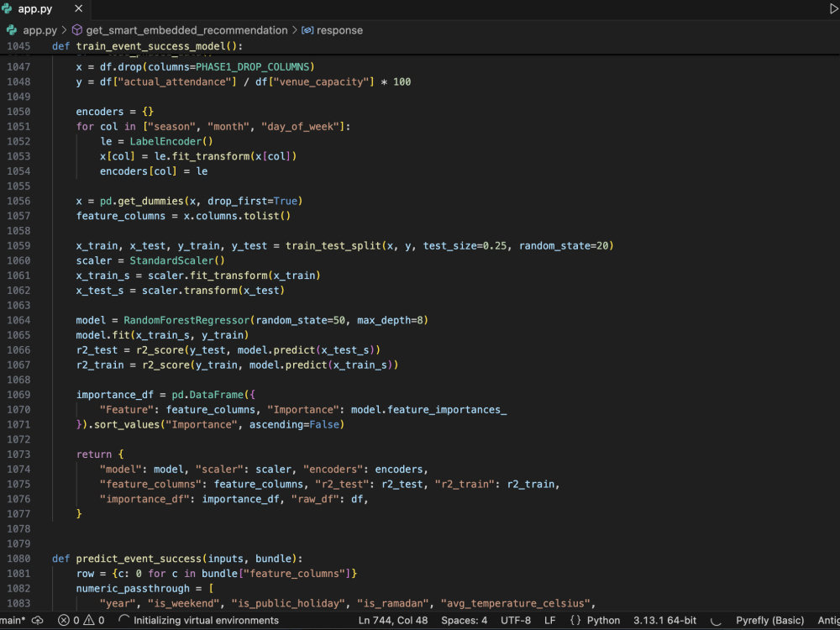Click line number 1064 in gutter
This screenshot has width=840, height=630.
(x=18, y=320)
